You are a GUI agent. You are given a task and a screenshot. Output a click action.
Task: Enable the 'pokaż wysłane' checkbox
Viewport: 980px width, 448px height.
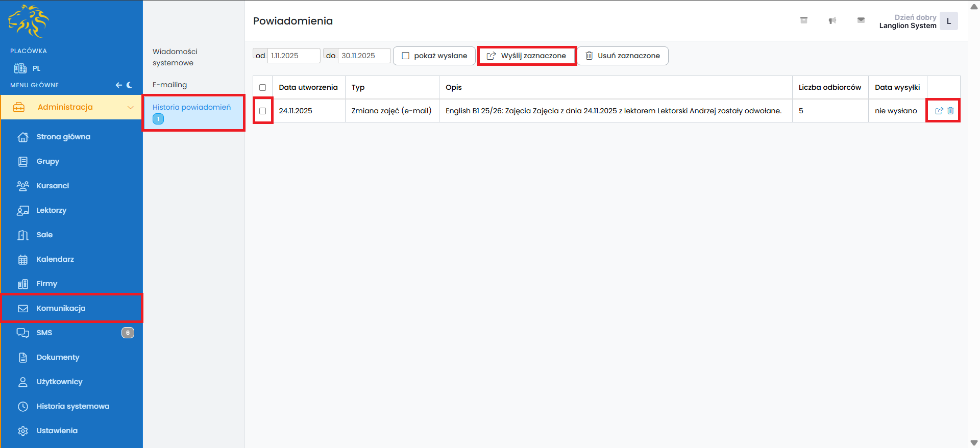(406, 56)
